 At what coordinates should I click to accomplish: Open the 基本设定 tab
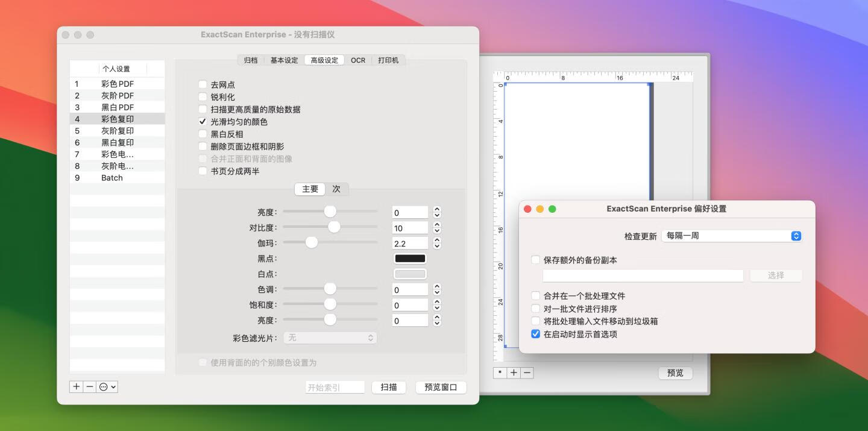tap(284, 60)
